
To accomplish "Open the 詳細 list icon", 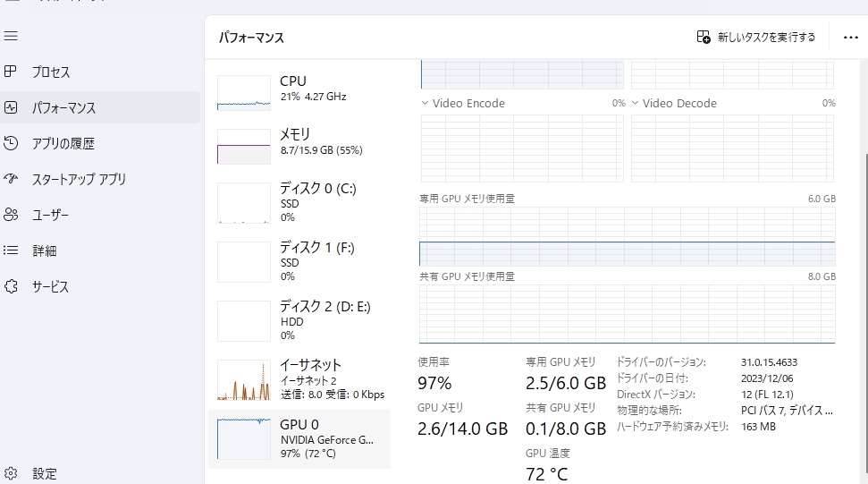I will click(x=11, y=250).
